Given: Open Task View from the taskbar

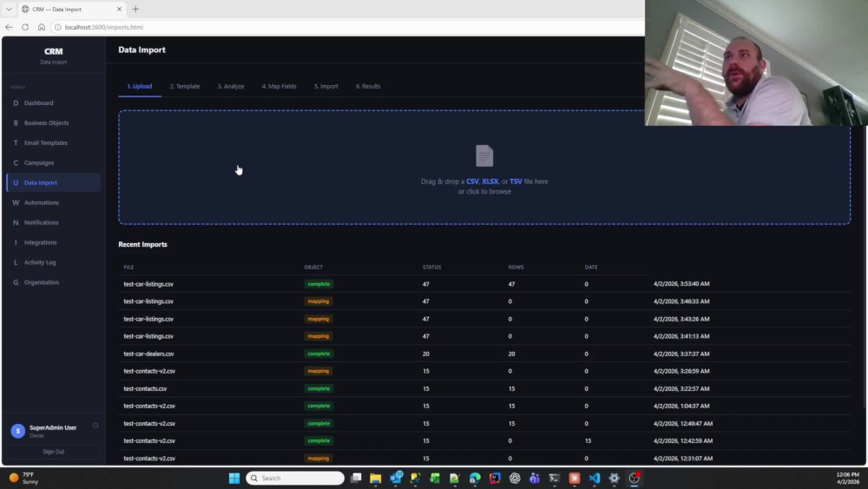Looking at the screenshot, I should 356,478.
